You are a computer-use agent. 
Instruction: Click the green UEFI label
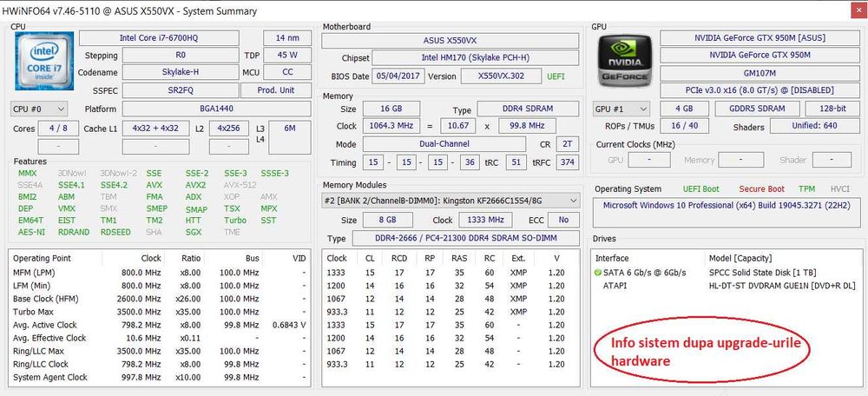(x=556, y=76)
